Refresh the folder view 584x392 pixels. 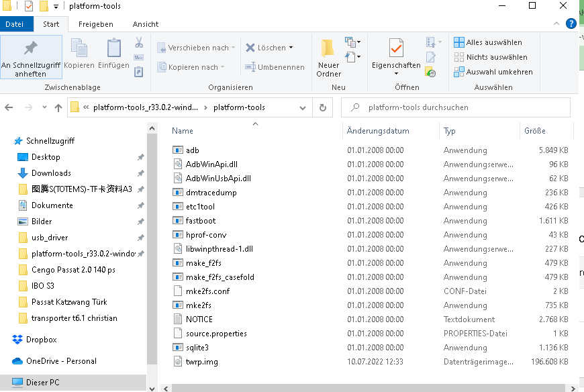tap(322, 107)
